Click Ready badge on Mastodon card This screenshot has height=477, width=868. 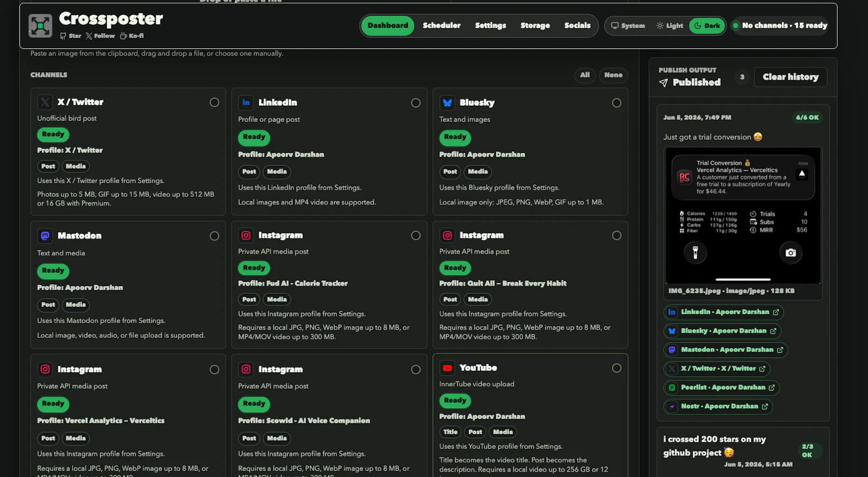coord(53,270)
